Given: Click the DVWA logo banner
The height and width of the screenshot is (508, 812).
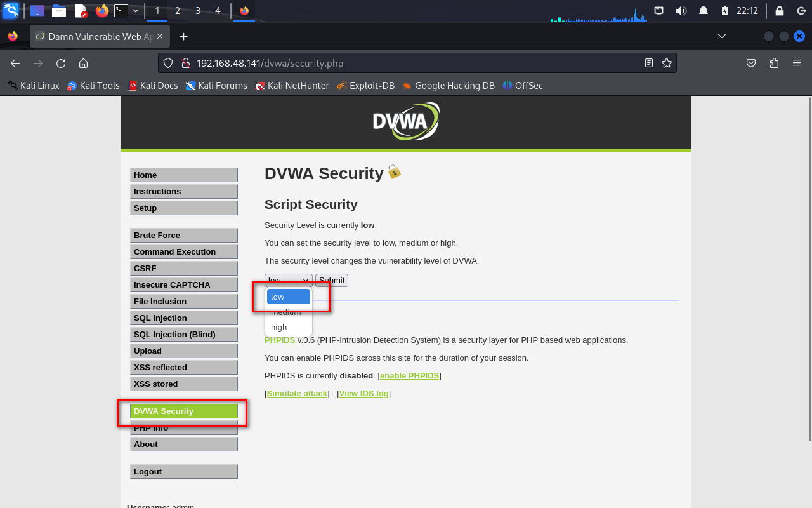Looking at the screenshot, I should click(406, 122).
